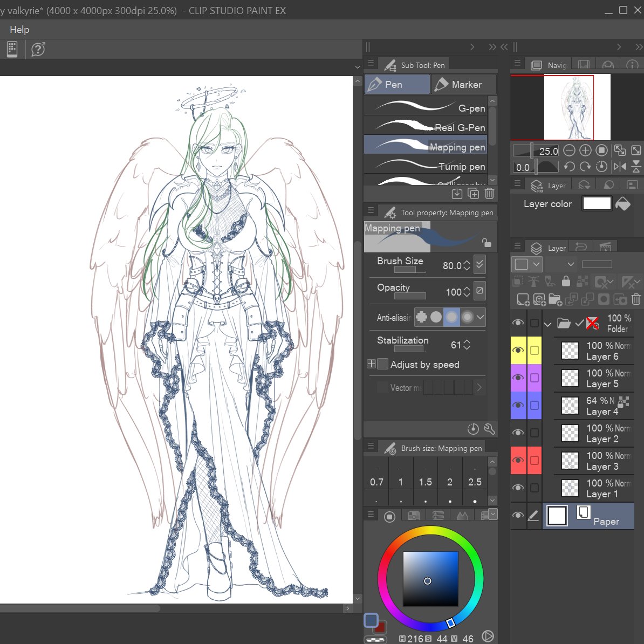
Task: Enable the Adjust by speed checkbox
Action: click(382, 364)
